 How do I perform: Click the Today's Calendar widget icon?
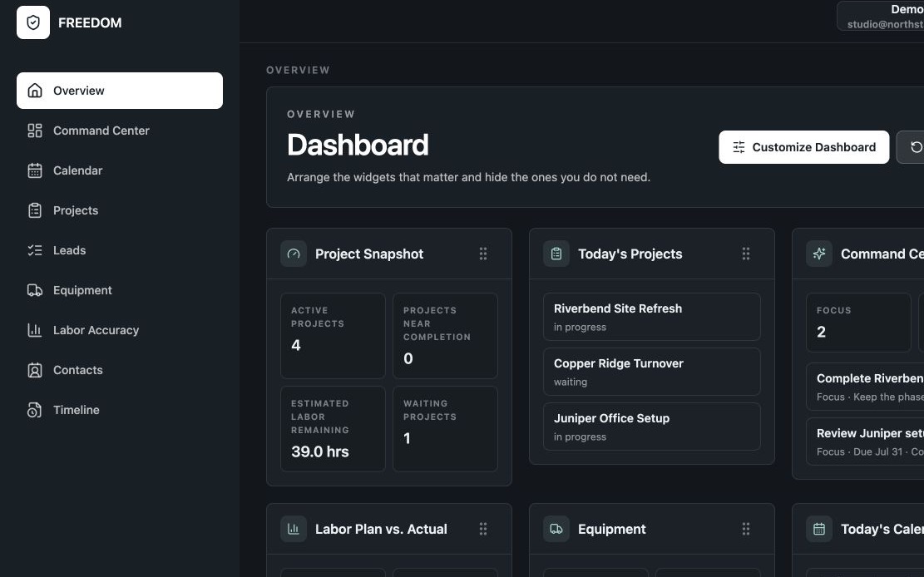pyautogui.click(x=819, y=530)
